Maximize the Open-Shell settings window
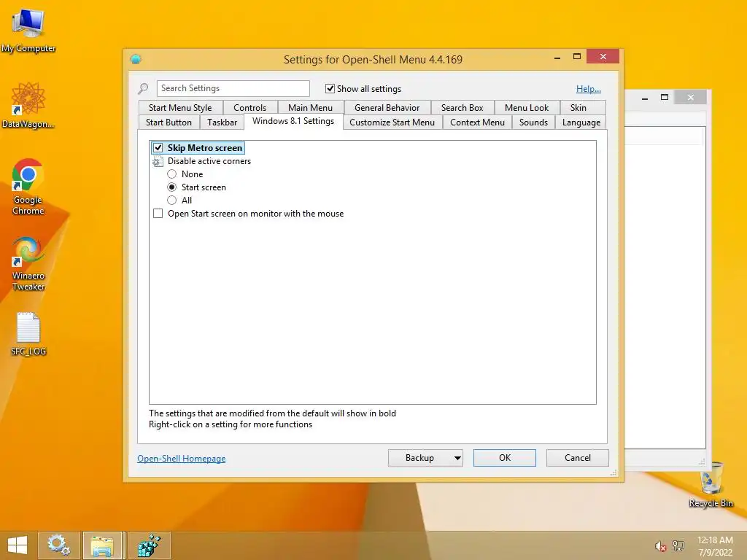Screen dimensions: 747x560 (576, 57)
